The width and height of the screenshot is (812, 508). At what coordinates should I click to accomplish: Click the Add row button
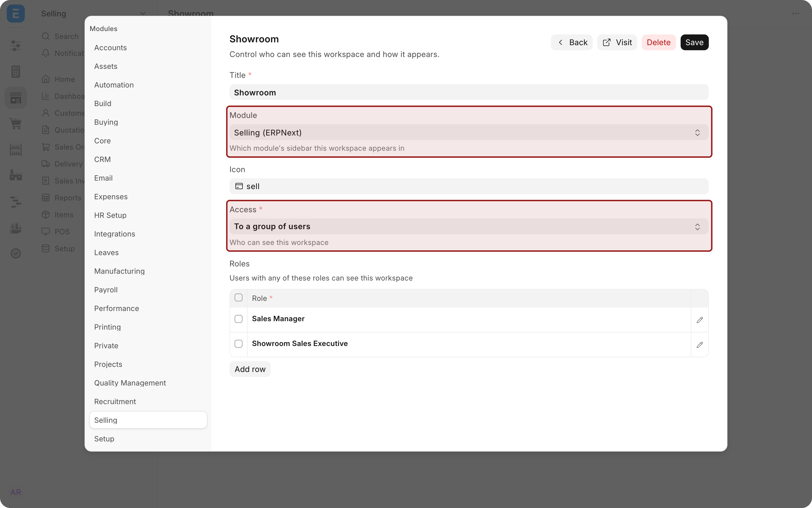pyautogui.click(x=250, y=369)
